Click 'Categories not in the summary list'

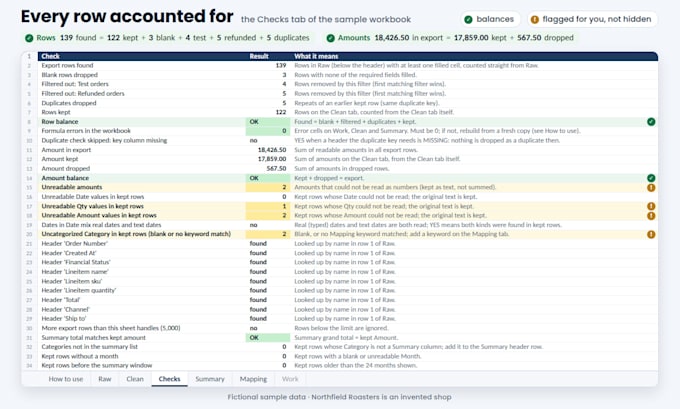coord(142,347)
